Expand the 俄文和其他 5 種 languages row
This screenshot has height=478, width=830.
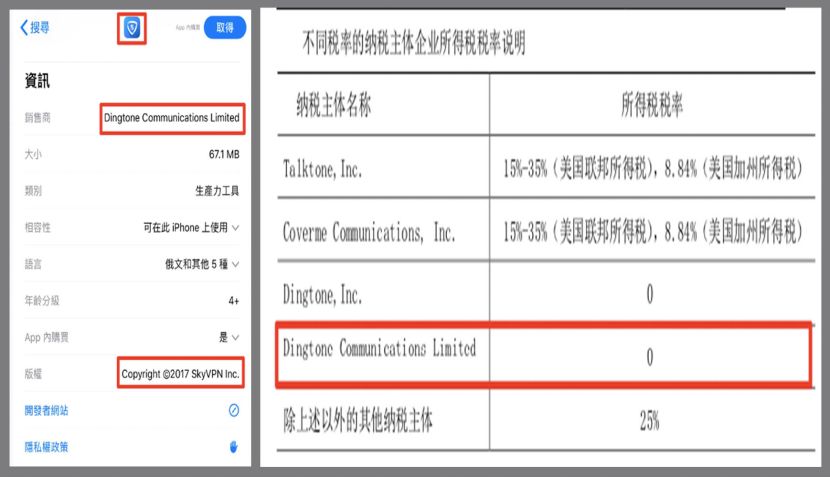click(202, 264)
